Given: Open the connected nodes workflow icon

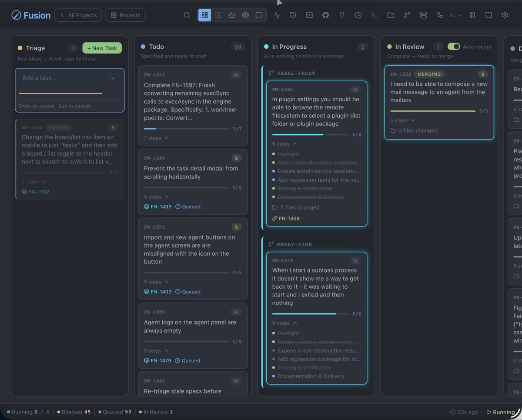Looking at the screenshot, I should click(x=439, y=15).
